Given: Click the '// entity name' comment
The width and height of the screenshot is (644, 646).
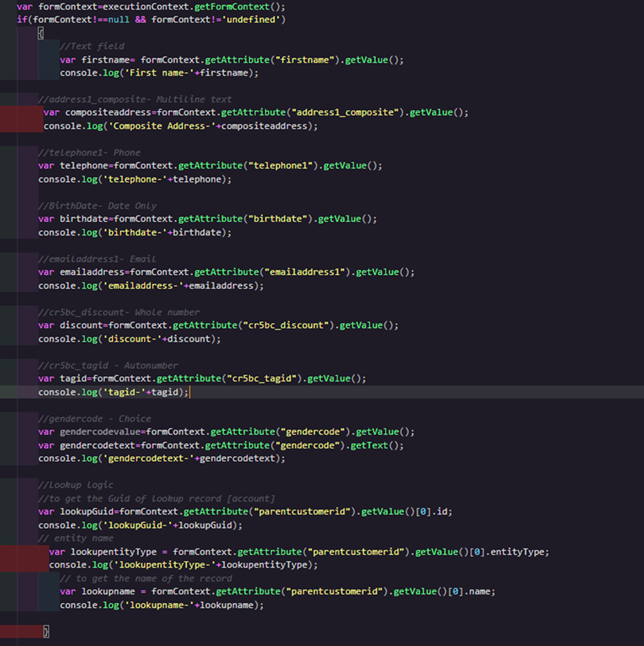Looking at the screenshot, I should 76,538.
